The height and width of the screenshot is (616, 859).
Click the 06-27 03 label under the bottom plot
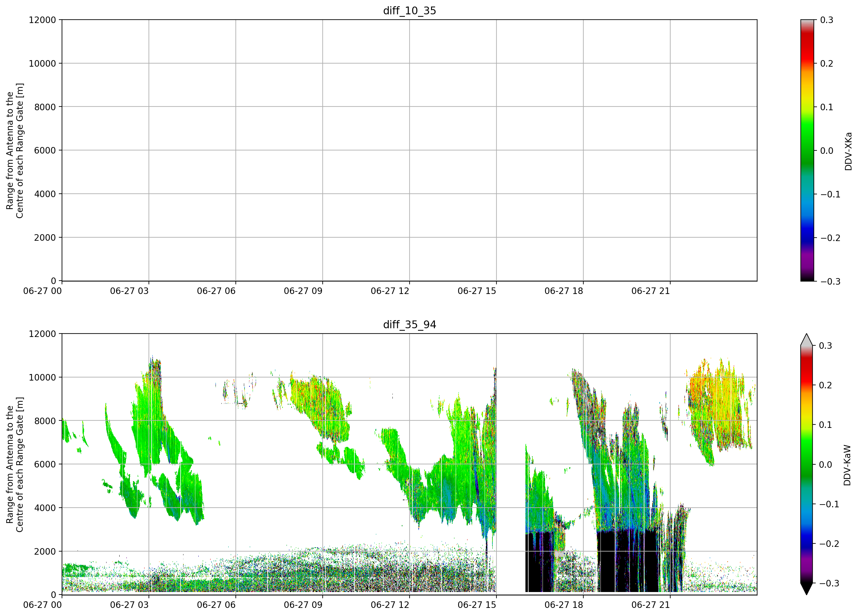tap(130, 605)
